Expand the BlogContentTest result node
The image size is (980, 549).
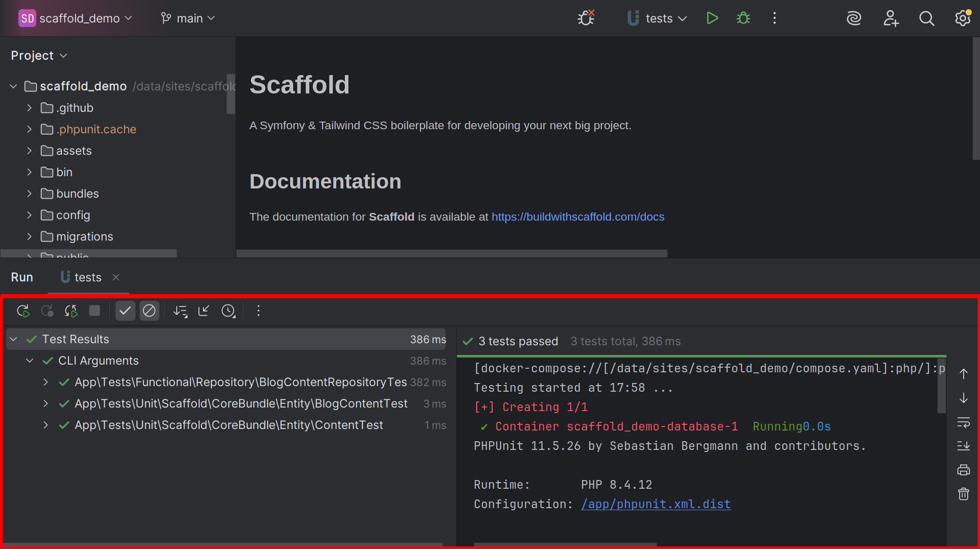[45, 404]
